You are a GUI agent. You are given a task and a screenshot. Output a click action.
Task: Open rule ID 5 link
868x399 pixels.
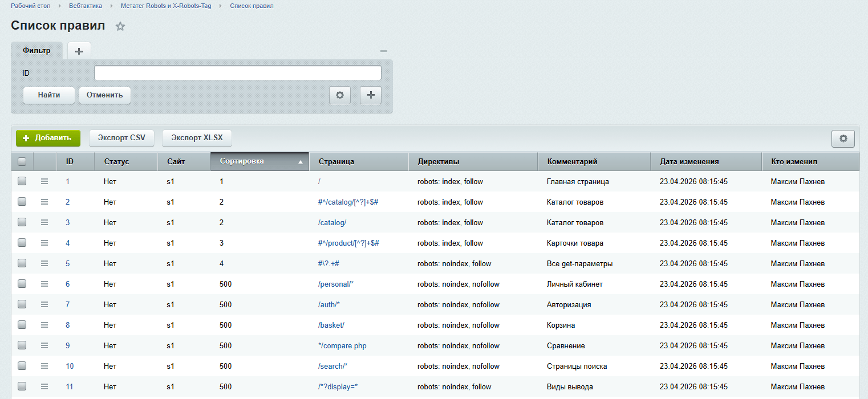tap(67, 263)
